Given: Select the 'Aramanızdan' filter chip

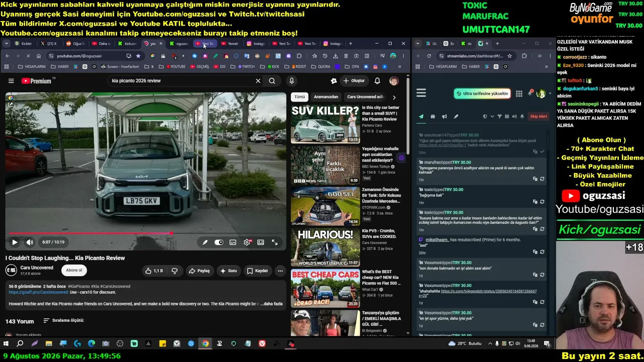Looking at the screenshot, I should (326, 97).
